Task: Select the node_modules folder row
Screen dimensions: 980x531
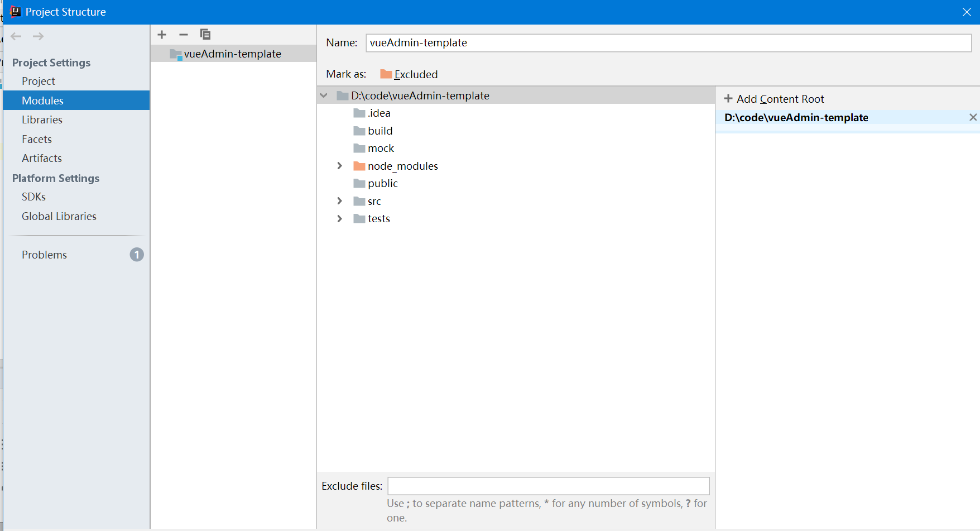Action: click(x=396, y=166)
